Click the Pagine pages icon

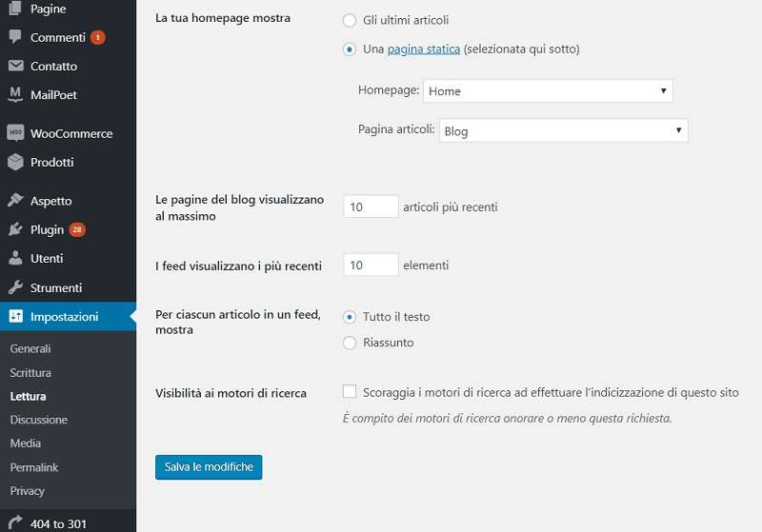[x=14, y=10]
